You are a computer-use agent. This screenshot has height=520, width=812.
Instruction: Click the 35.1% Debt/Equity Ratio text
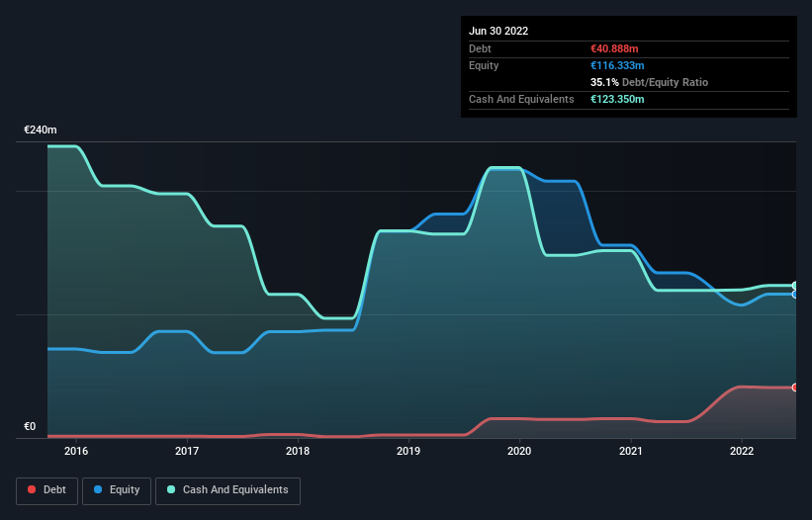(x=649, y=82)
